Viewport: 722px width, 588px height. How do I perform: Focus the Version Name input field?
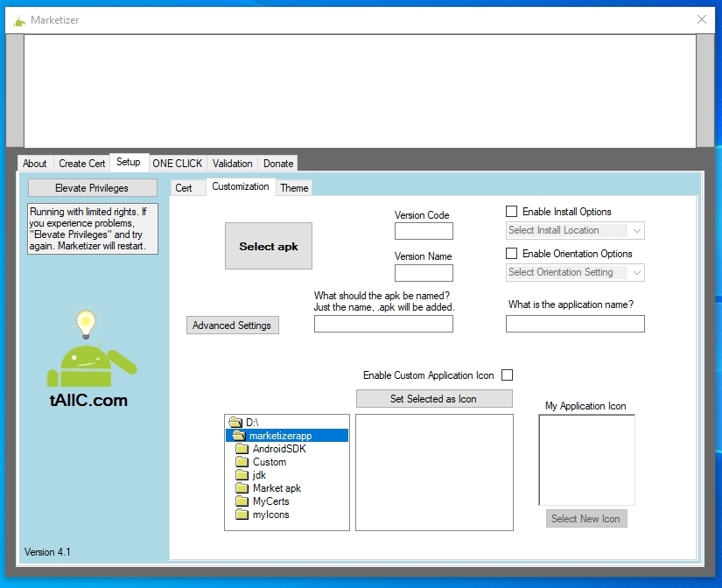pos(424,273)
